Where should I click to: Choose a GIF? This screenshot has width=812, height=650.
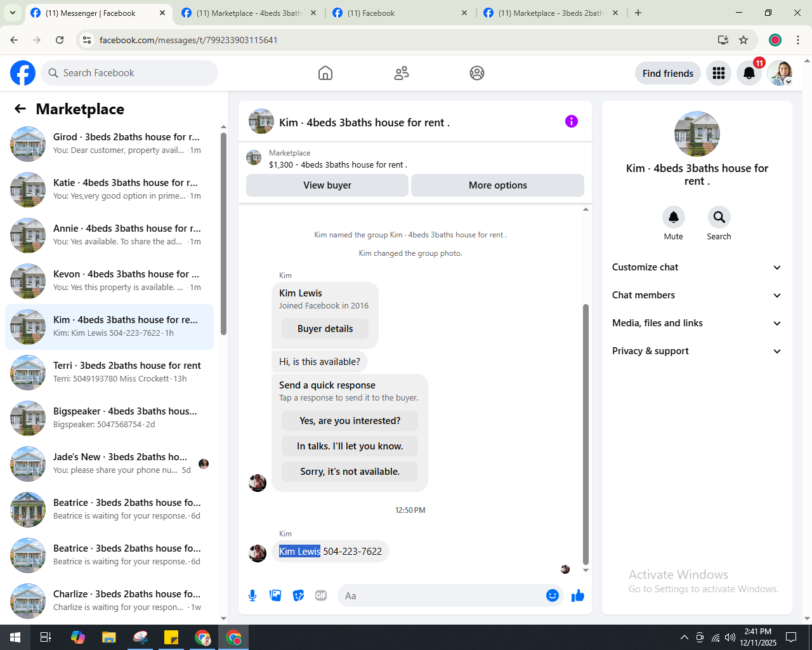tap(321, 595)
